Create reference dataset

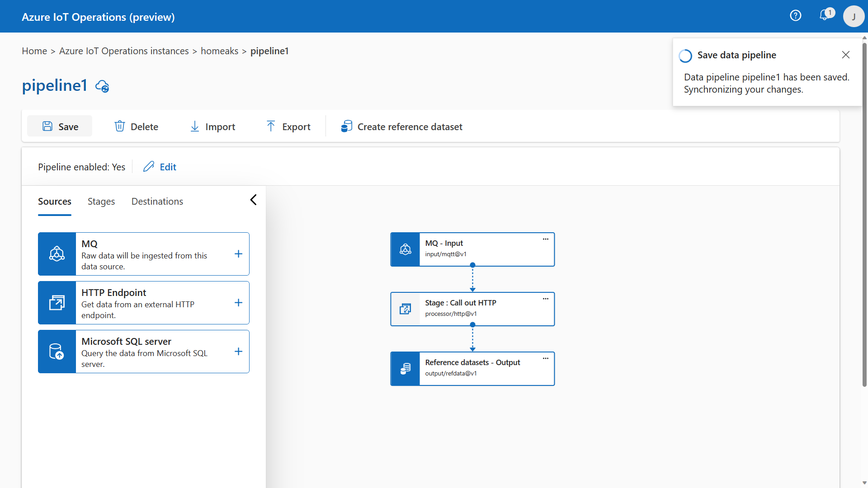[x=401, y=126]
